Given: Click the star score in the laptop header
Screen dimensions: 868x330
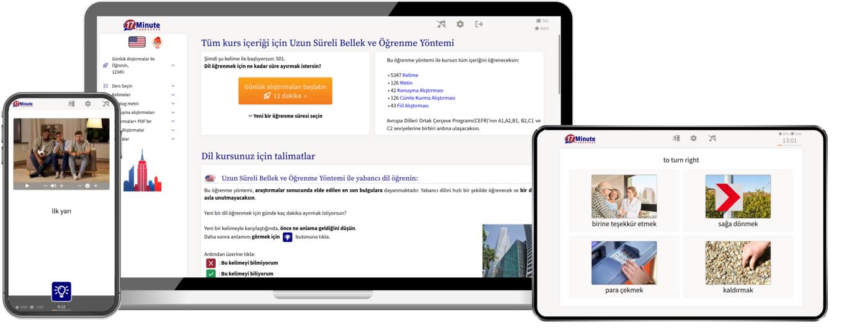Looking at the screenshot, I should click(x=542, y=29).
